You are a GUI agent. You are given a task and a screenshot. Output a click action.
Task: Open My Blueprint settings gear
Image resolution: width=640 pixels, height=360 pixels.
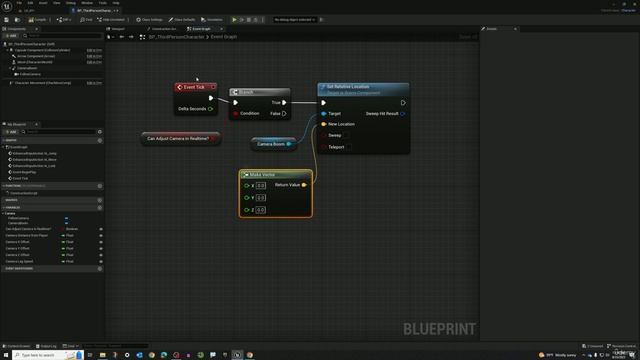tap(100, 132)
